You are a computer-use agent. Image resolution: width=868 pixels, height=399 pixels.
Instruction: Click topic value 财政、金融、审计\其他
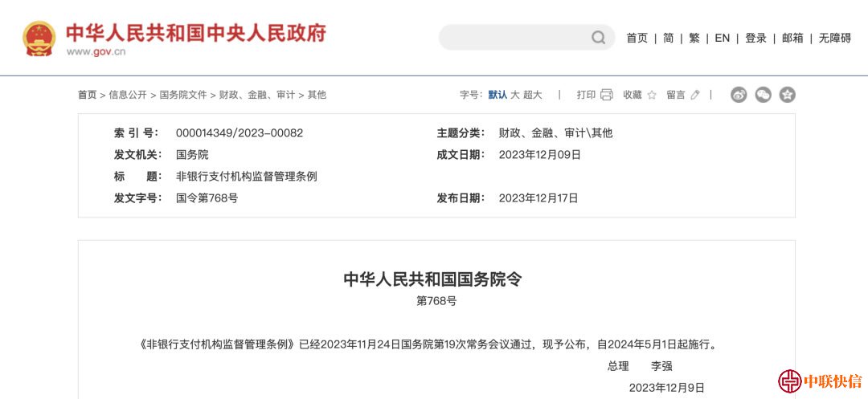click(x=556, y=133)
